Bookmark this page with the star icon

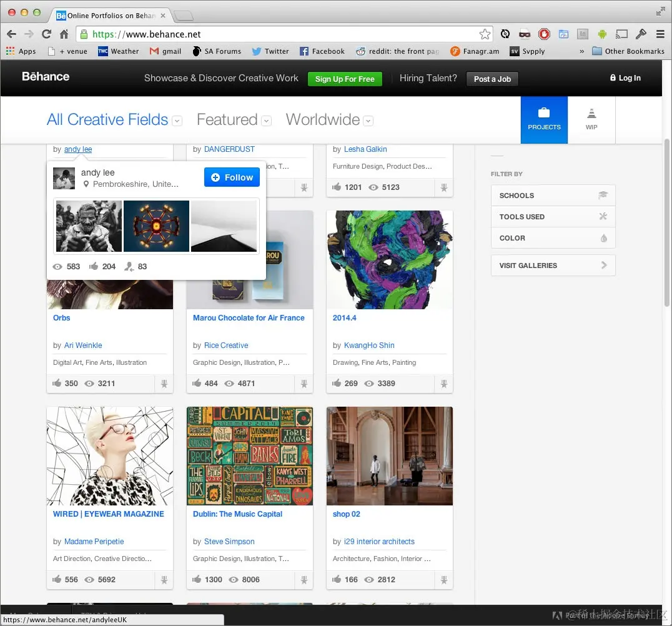click(485, 34)
